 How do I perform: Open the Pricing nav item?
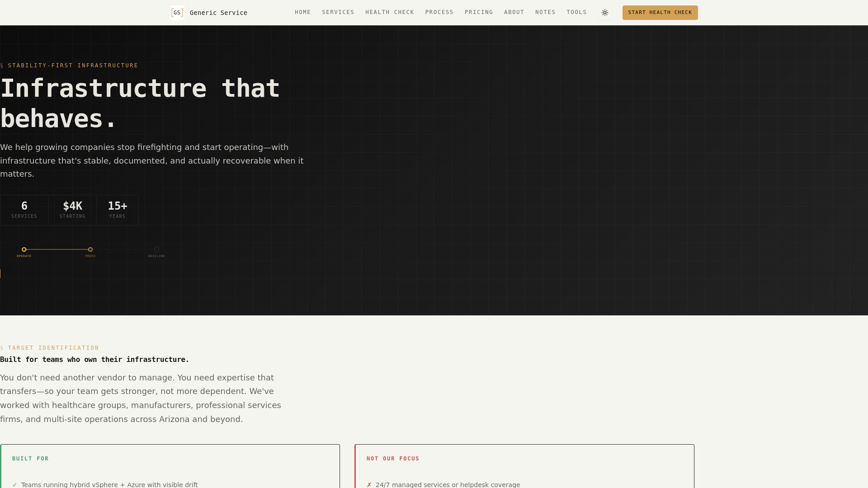click(479, 12)
